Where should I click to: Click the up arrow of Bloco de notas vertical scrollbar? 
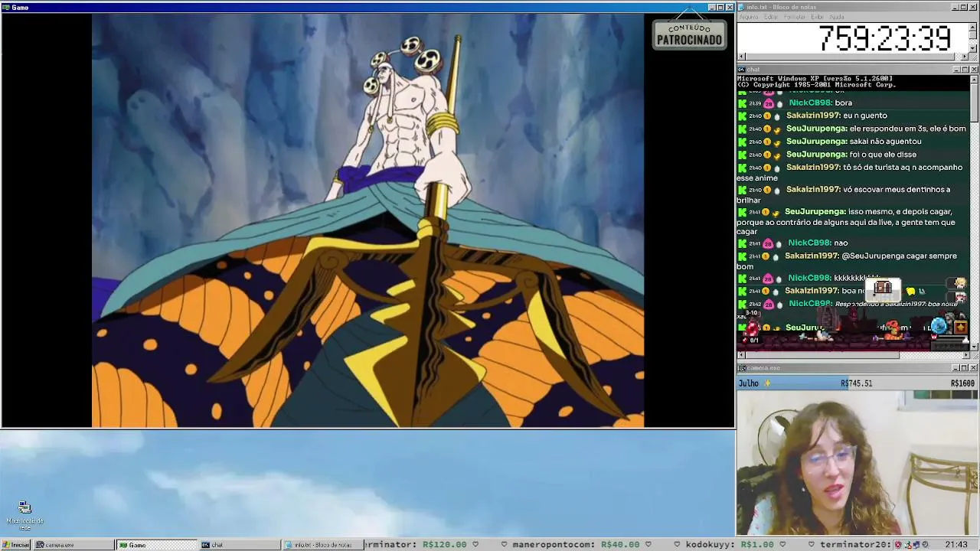click(973, 27)
